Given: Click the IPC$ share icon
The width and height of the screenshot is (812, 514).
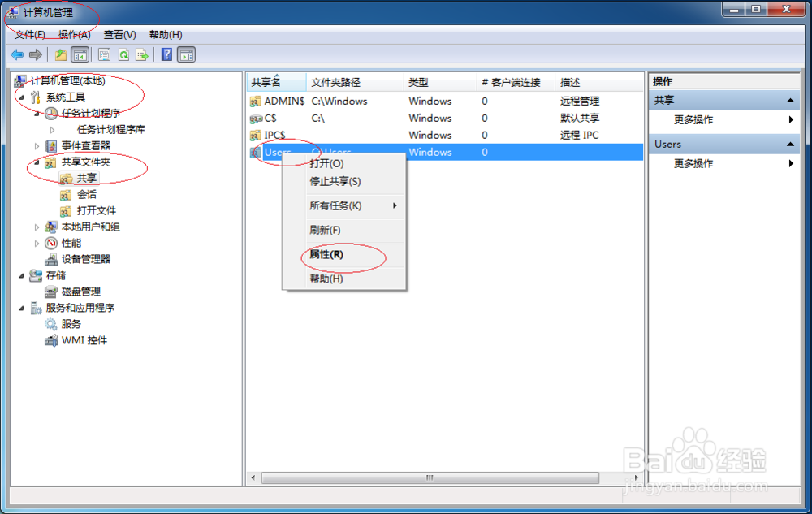Looking at the screenshot, I should pyautogui.click(x=255, y=136).
